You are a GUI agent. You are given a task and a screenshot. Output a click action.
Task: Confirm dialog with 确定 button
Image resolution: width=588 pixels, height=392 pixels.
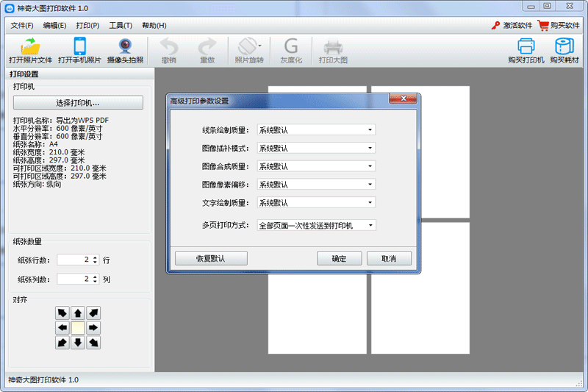(x=340, y=258)
